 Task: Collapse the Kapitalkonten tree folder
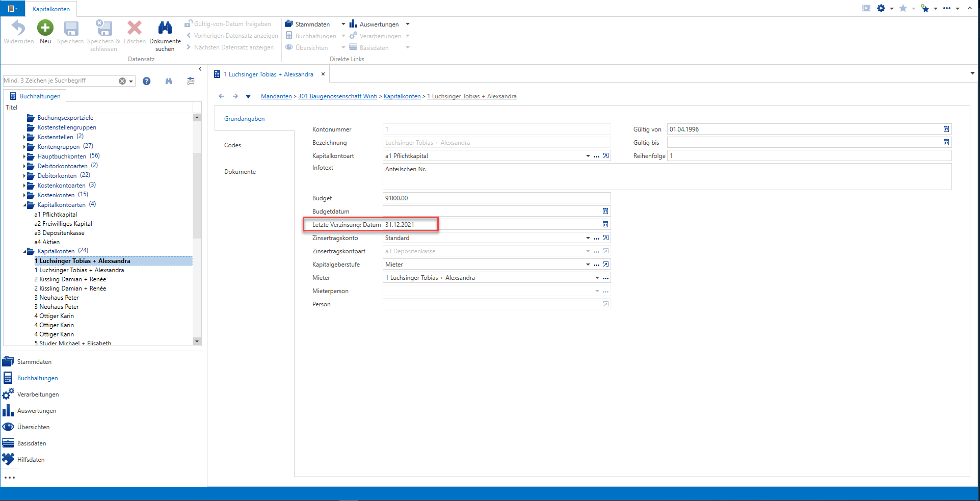(x=24, y=251)
